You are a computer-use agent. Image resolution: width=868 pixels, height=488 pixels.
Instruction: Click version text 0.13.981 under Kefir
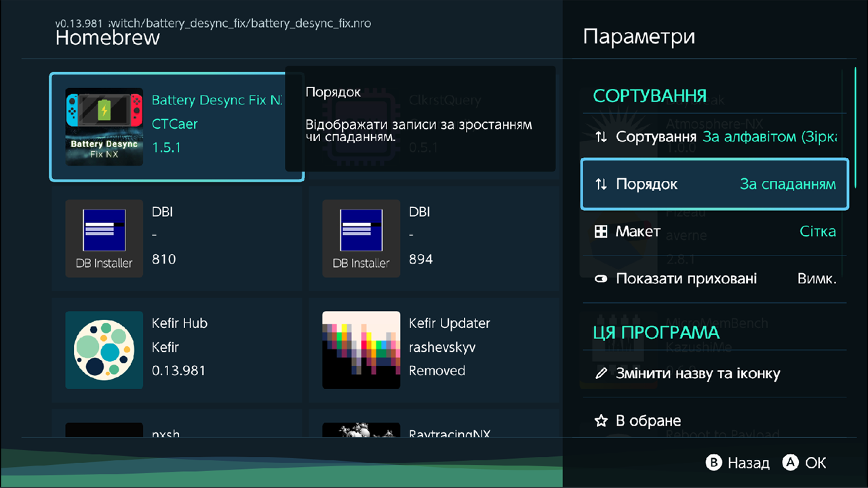click(x=178, y=371)
